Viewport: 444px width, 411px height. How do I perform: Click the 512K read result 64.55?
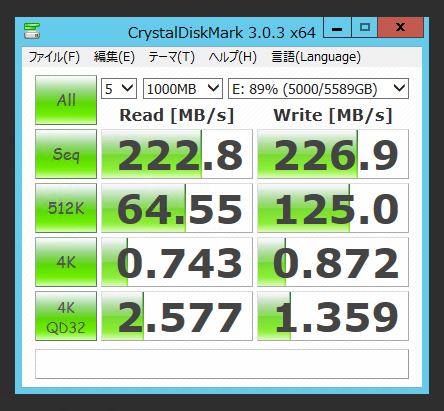177,208
